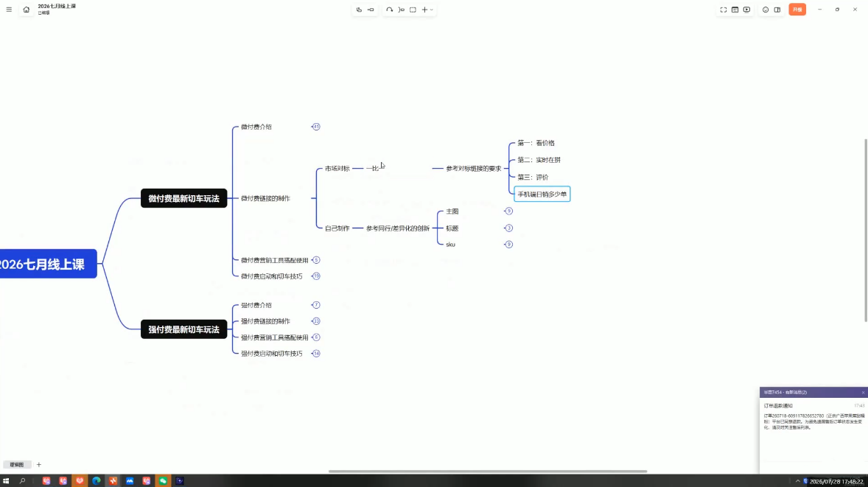Expand count bubble beside 微付费营销工具搭配使用
868x487 pixels.
tap(316, 260)
